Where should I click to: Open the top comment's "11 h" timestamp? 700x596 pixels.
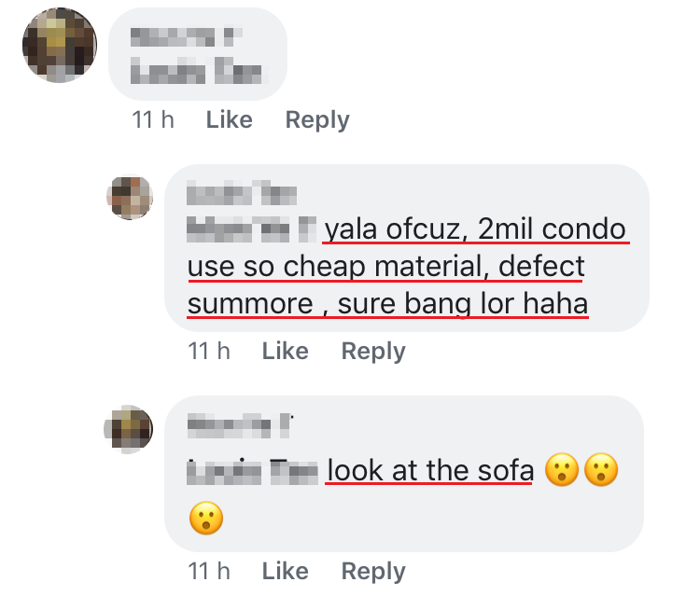coord(153,119)
